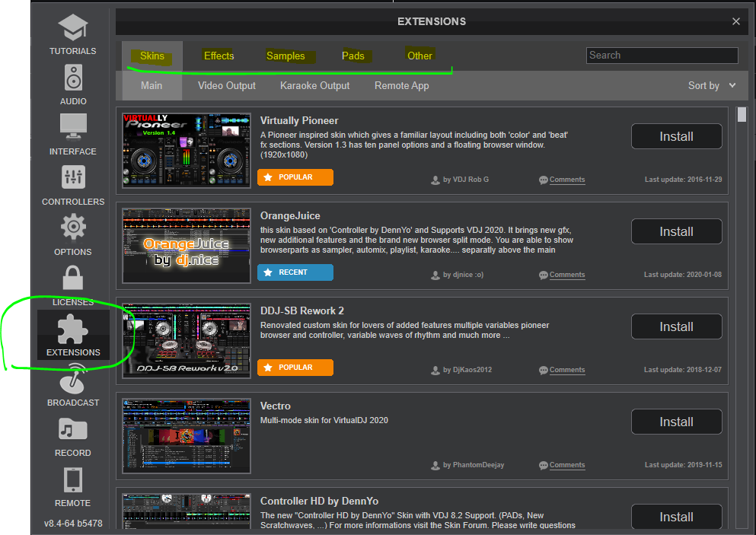Open DDJ-SB Rework 2 skin thumbnail

click(x=187, y=341)
